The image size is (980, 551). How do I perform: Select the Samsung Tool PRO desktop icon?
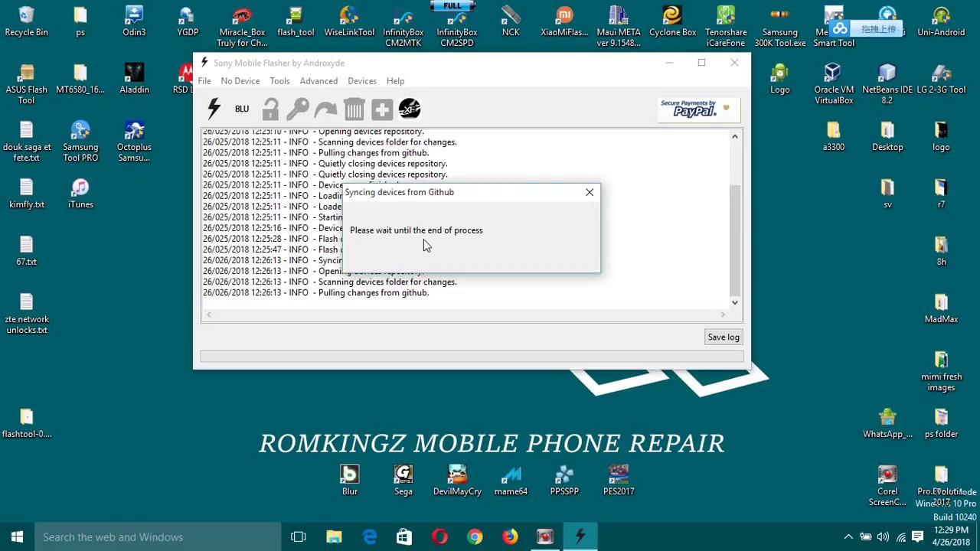80,142
